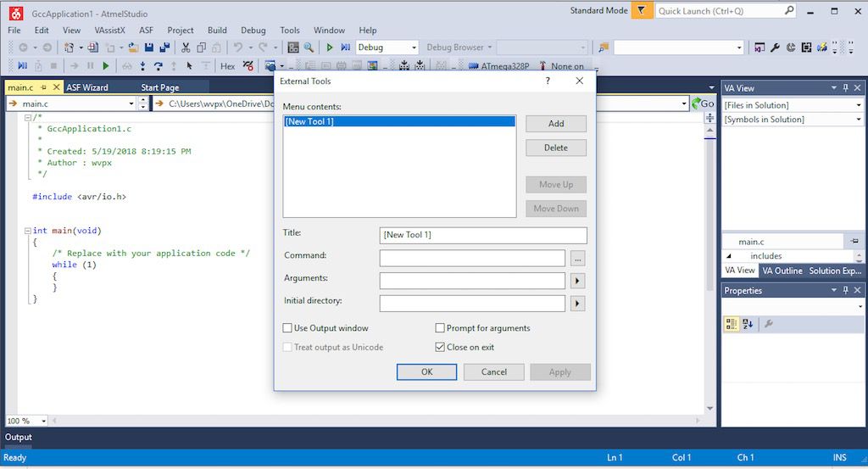
Task: Click the Quick Launch search magnifier
Action: (789, 10)
